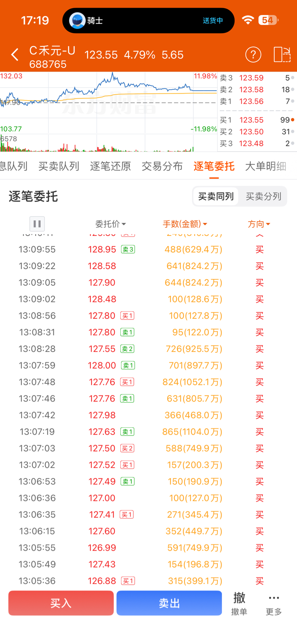
Task: Open the 更多 three-dots menu
Action: (274, 603)
